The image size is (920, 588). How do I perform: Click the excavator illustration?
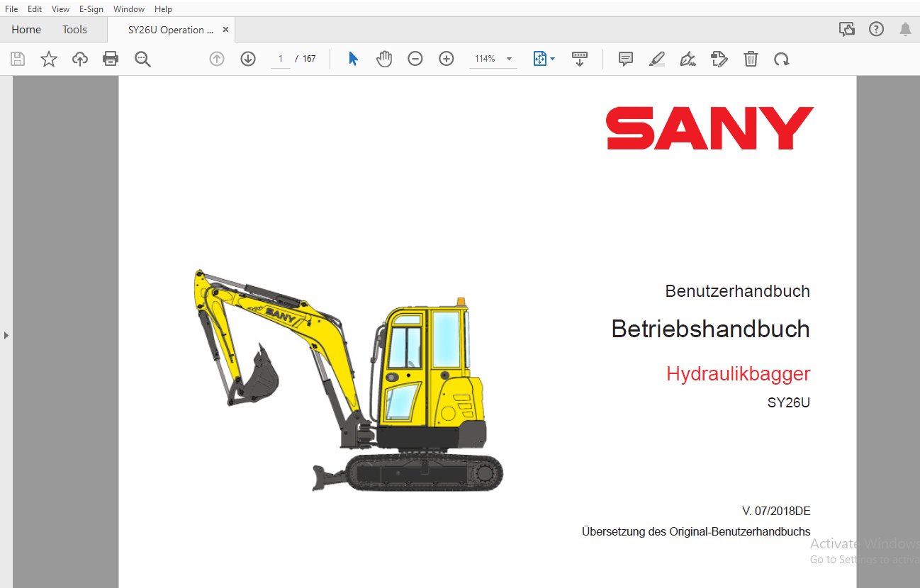click(x=348, y=380)
